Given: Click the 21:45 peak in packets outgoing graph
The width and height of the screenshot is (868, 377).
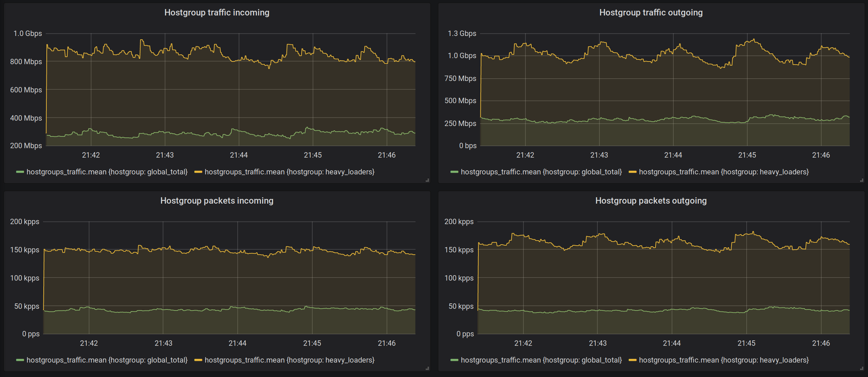Looking at the screenshot, I should 753,232.
